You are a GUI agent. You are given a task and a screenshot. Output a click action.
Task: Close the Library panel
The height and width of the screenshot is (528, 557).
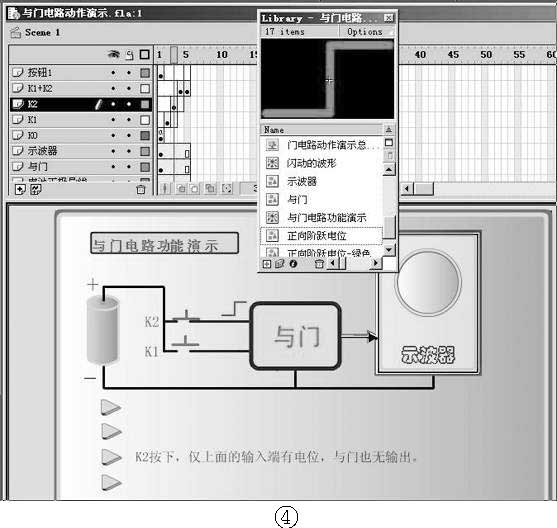389,18
